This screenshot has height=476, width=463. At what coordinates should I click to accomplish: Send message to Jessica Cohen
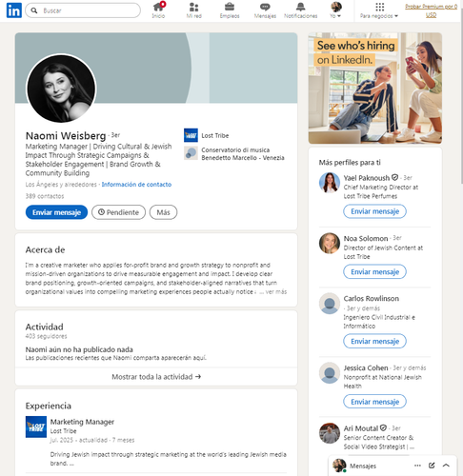point(374,402)
